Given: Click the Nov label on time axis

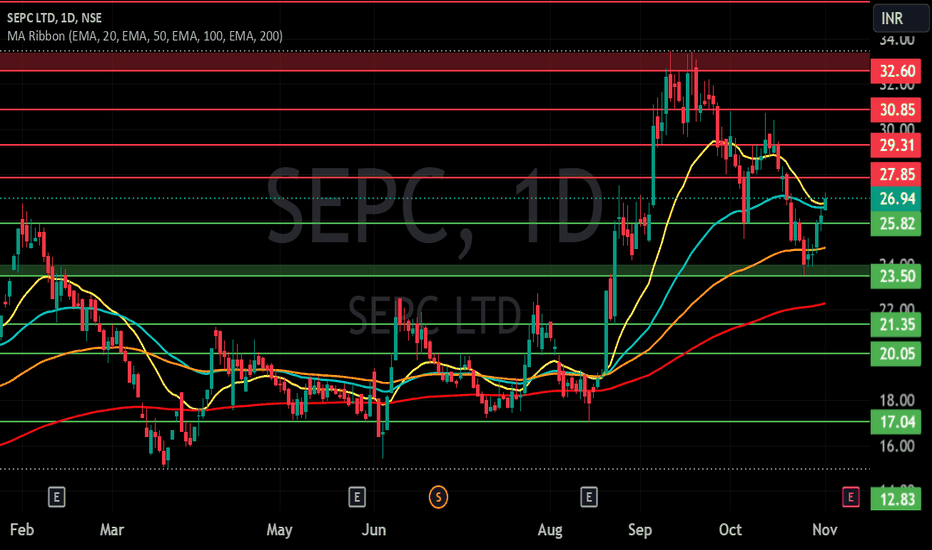Looking at the screenshot, I should [x=824, y=529].
